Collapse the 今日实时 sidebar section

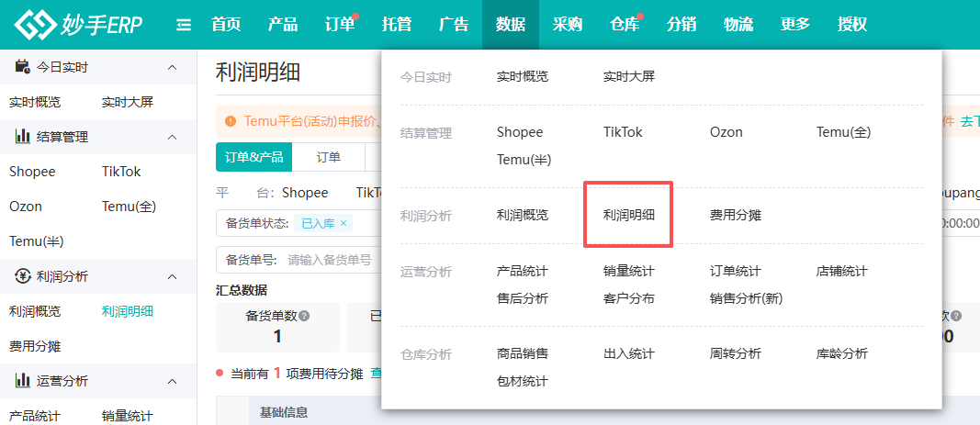(172, 67)
